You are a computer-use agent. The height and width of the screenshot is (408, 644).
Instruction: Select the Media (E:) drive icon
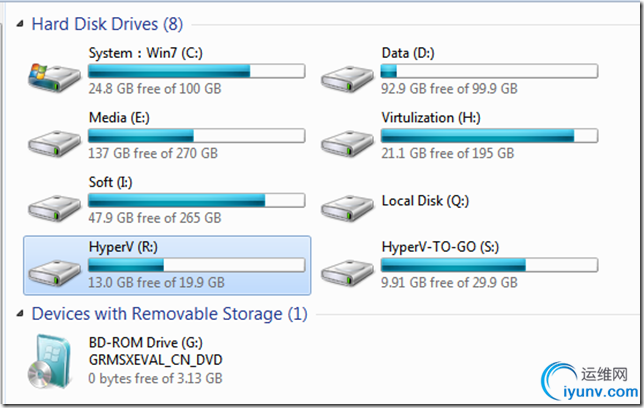[54, 143]
